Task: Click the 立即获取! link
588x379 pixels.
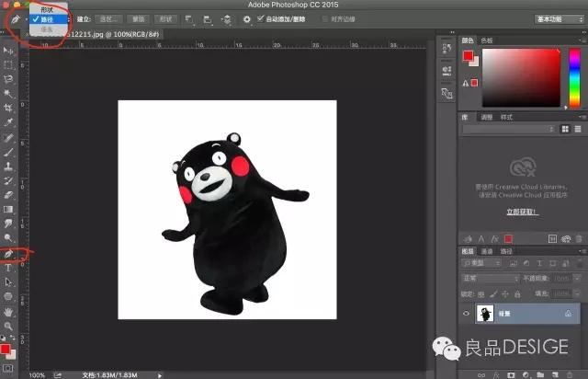Action: point(521,211)
